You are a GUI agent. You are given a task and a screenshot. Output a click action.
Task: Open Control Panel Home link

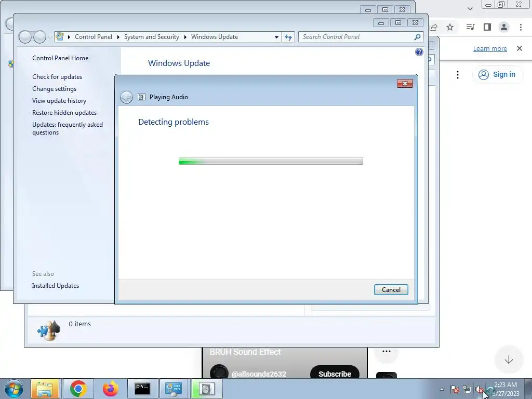[60, 58]
